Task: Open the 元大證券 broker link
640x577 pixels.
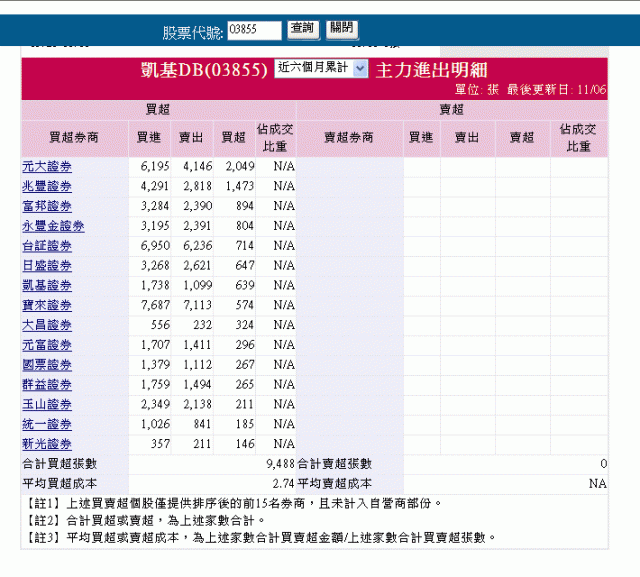Action: point(47,166)
